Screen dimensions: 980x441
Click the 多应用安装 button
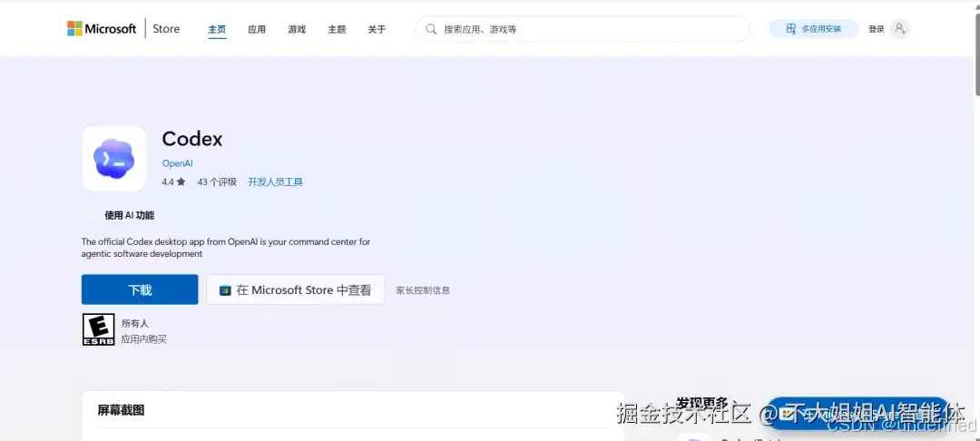tap(813, 29)
